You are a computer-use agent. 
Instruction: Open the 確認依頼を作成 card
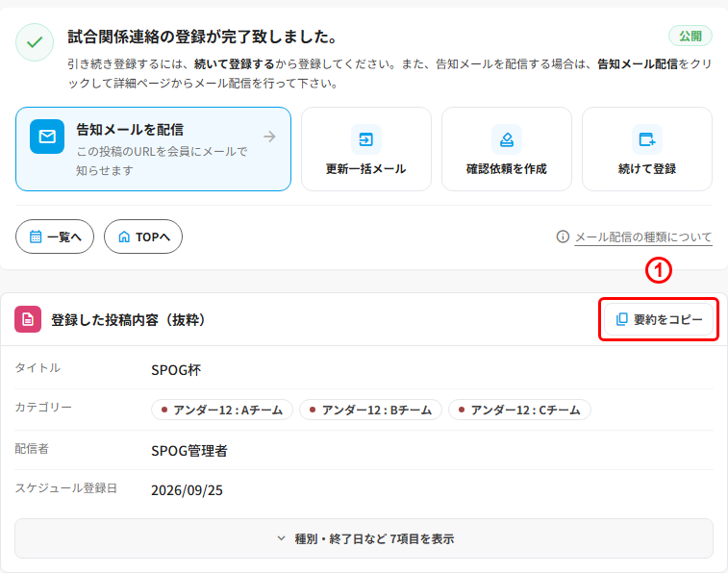[507, 149]
